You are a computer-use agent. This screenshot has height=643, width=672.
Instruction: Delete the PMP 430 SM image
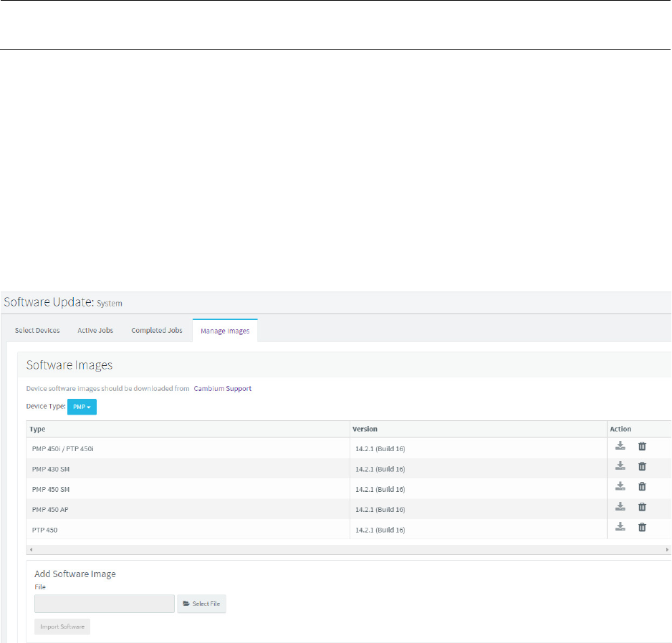tap(642, 466)
